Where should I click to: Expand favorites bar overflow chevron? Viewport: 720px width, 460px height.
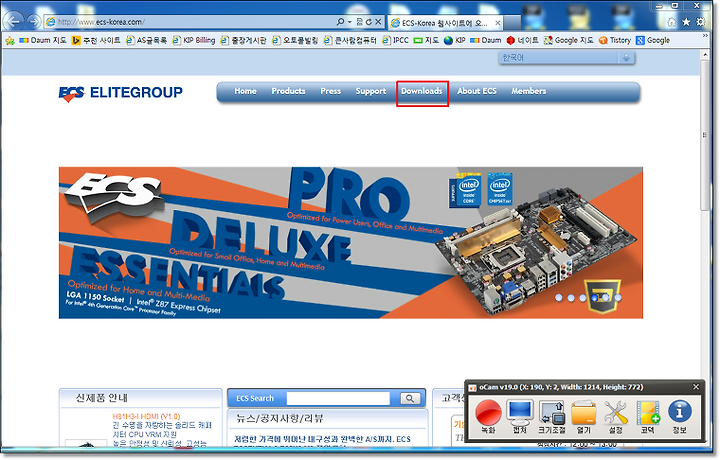click(705, 35)
